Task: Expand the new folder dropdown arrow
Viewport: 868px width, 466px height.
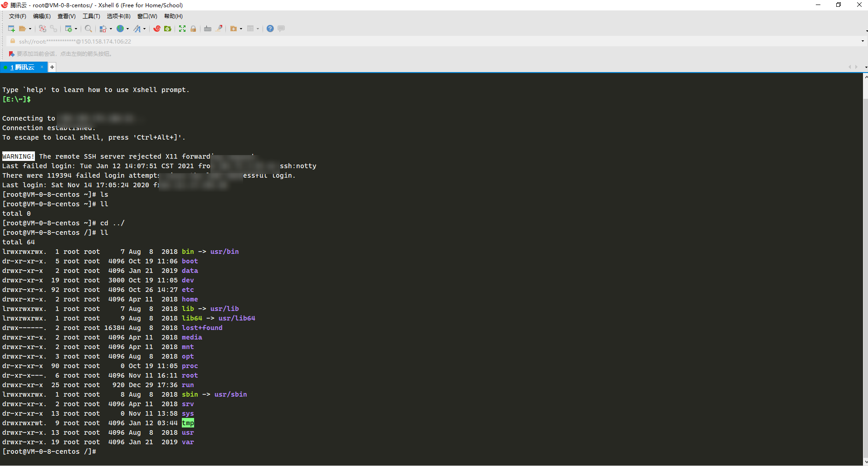Action: 241,29
